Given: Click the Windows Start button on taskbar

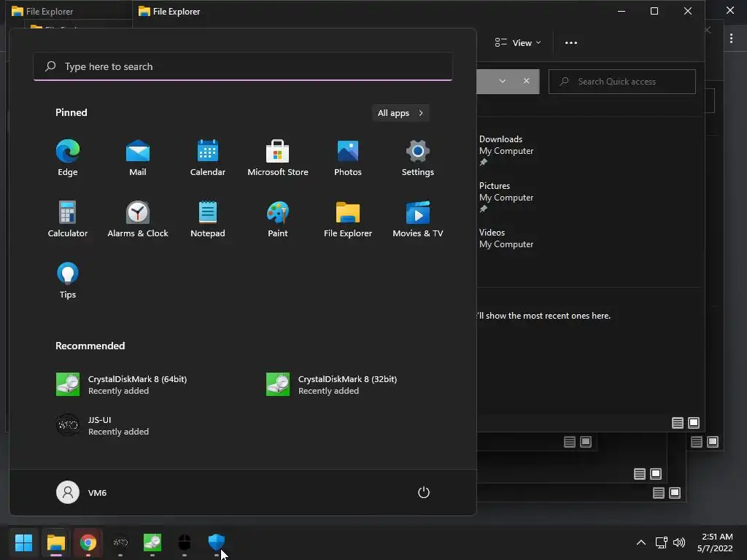Looking at the screenshot, I should 23,542.
